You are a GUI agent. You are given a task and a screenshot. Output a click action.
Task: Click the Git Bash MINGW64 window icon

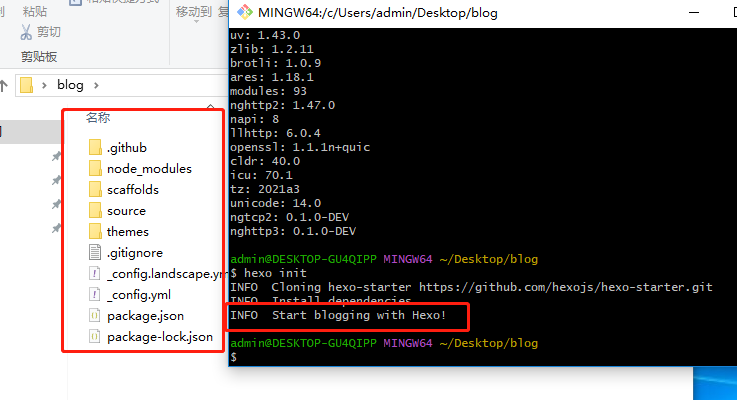244,12
